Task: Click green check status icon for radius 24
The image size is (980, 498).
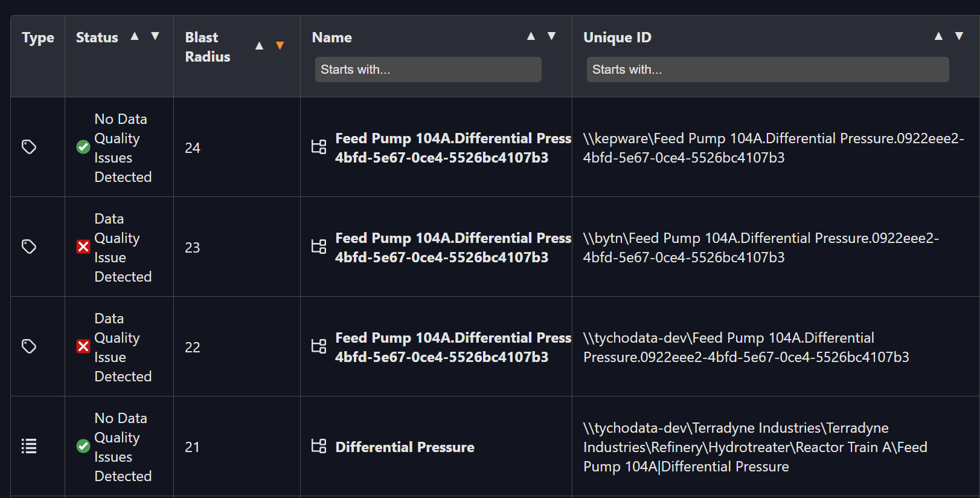Action: coord(83,147)
